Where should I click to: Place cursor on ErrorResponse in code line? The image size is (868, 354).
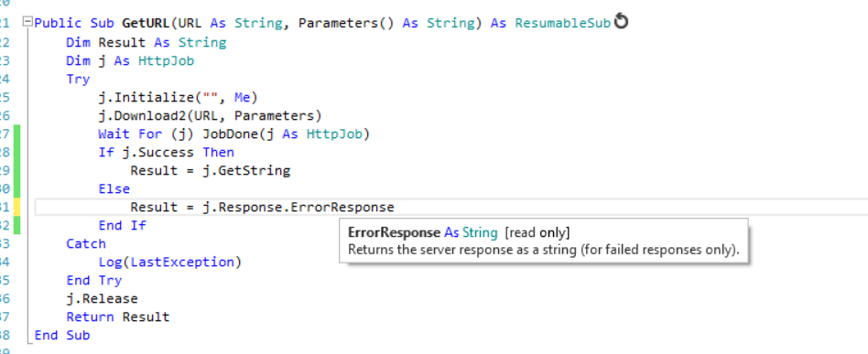tap(342, 208)
